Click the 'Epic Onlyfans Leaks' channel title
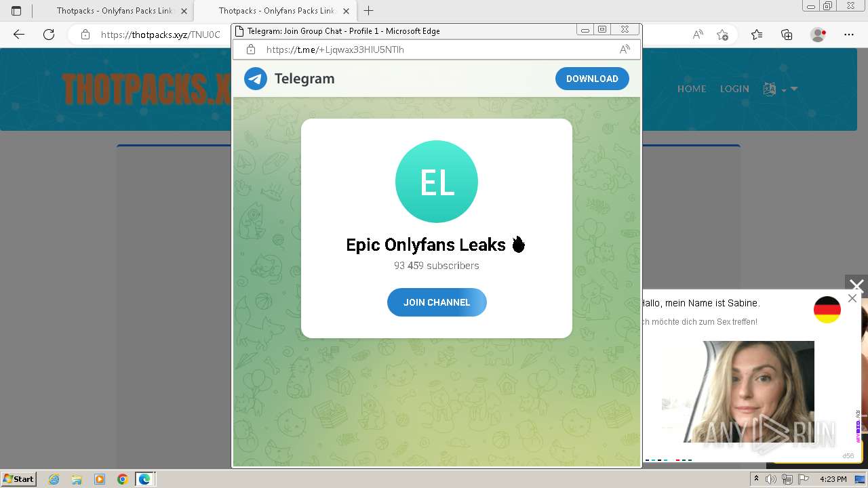 click(x=436, y=245)
